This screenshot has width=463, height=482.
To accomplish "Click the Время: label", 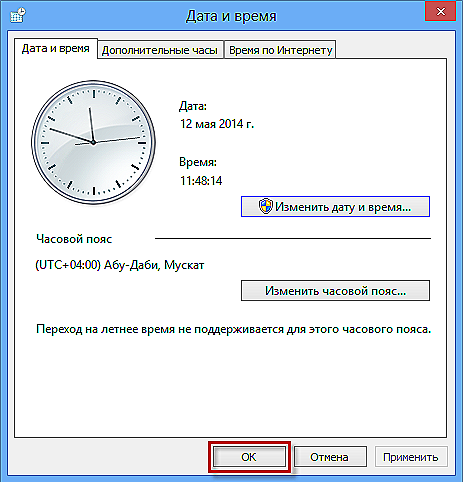I will coord(198,162).
